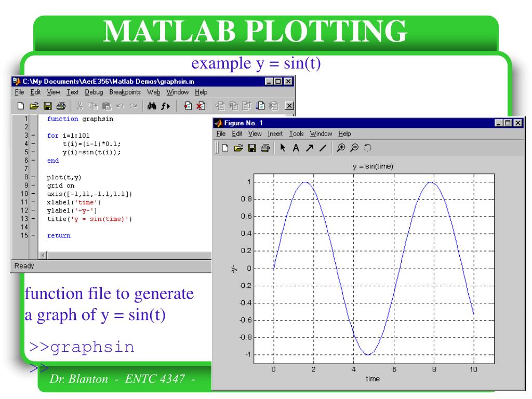Image resolution: width=532 pixels, height=399 pixels.
Task: Click the plot title 'y = sin(time)'
Action: click(373, 167)
